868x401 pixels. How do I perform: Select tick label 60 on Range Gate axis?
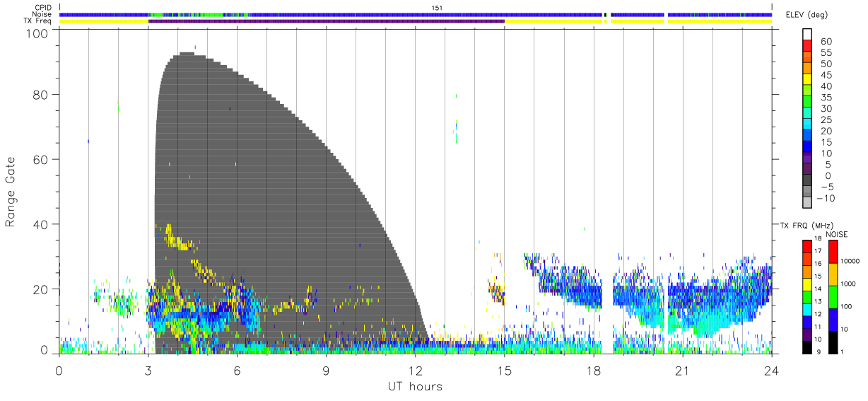tap(42, 159)
